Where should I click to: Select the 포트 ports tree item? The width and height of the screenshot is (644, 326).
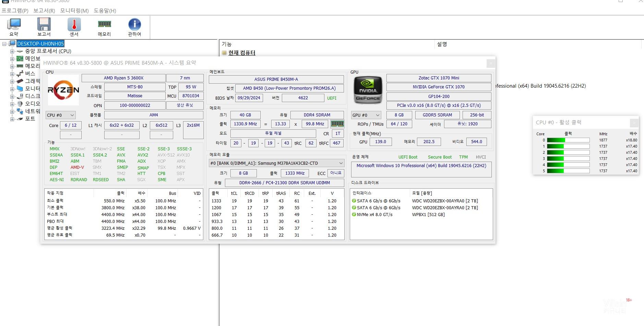30,119
